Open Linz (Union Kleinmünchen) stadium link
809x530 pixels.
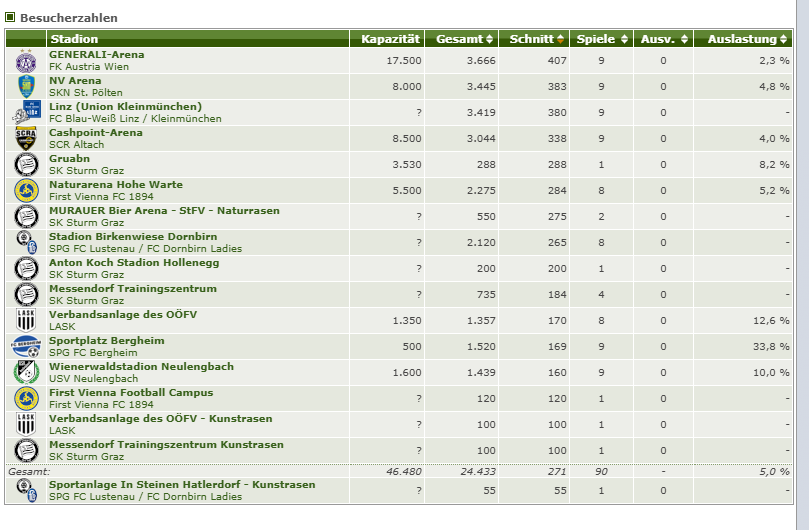pyautogui.click(x=125, y=107)
